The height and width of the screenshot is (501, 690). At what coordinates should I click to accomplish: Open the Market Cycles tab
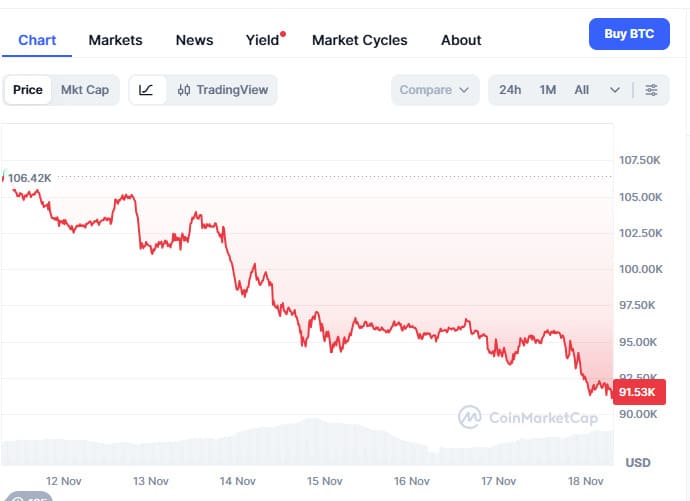(359, 40)
